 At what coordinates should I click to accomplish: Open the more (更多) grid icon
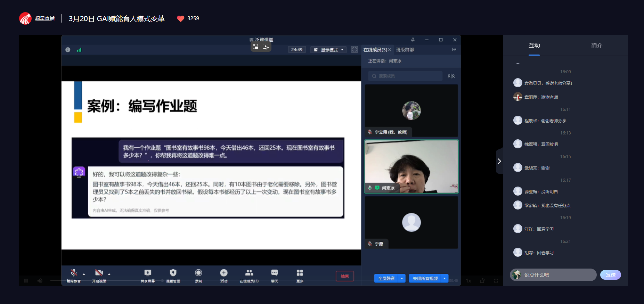coord(300,273)
